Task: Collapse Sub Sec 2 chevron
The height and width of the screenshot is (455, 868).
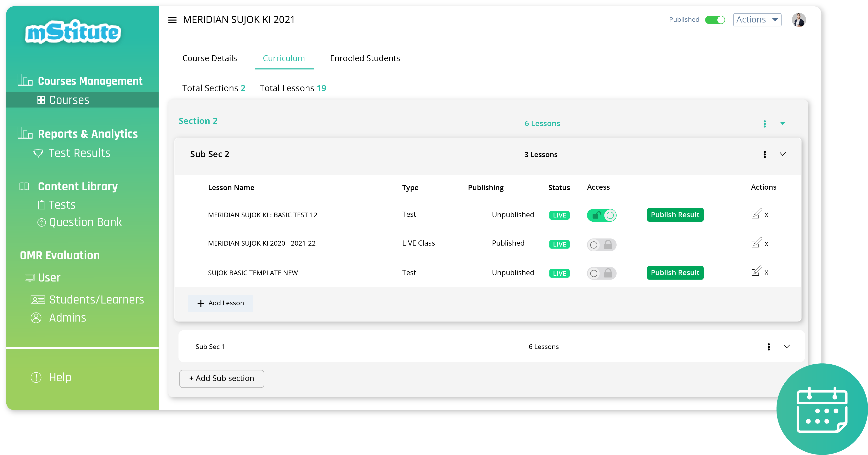Action: tap(783, 154)
